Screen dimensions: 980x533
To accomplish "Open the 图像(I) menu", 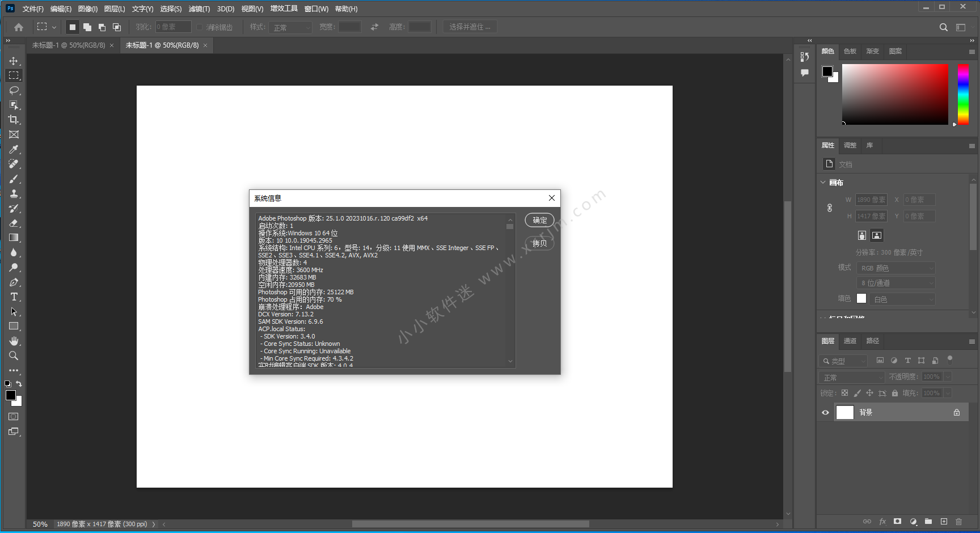I will tap(88, 9).
